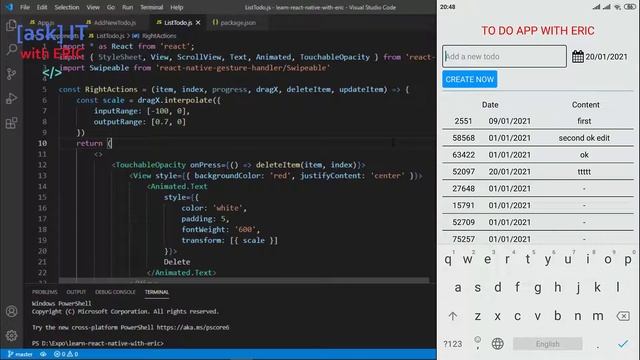Click the Content column header
The width and height of the screenshot is (640, 360).
[585, 105]
